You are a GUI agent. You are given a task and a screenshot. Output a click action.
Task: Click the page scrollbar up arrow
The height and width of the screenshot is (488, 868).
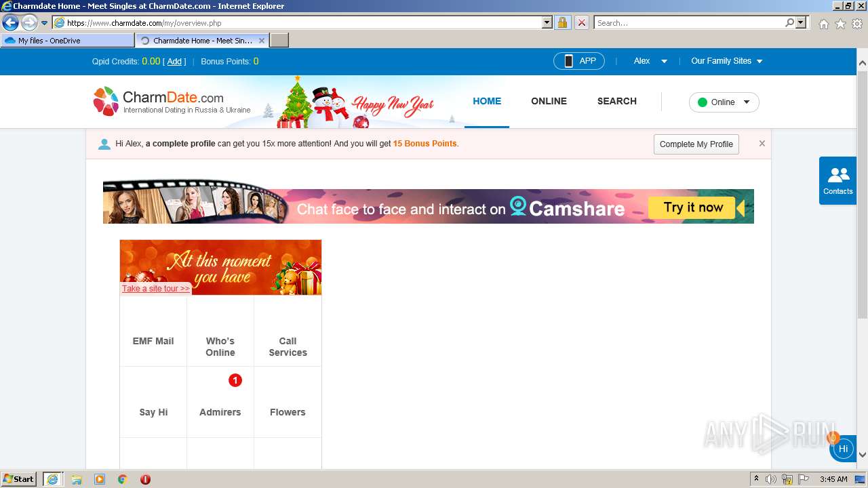(862, 64)
